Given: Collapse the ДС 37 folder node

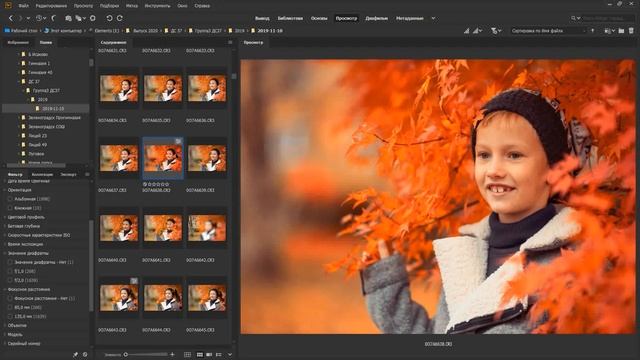Looking at the screenshot, I should (19, 82).
